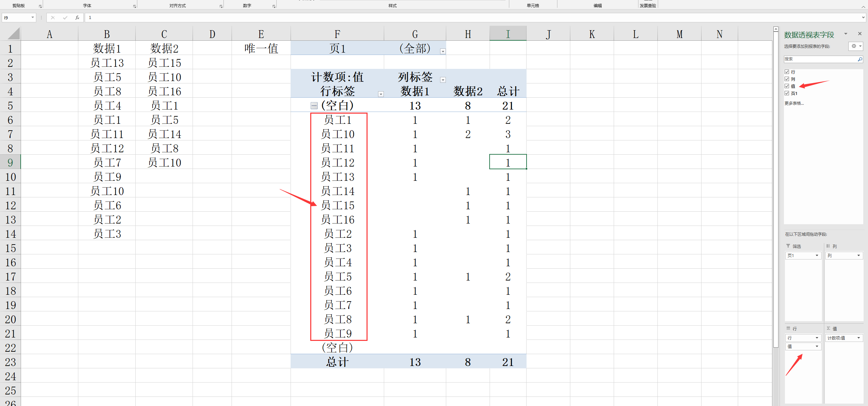Select grand total cell 21 in row 23
This screenshot has height=406, width=868.
pos(508,362)
